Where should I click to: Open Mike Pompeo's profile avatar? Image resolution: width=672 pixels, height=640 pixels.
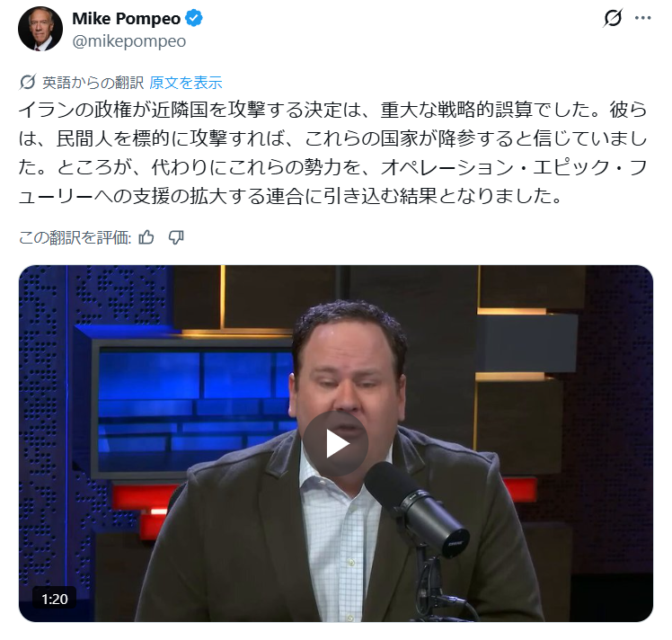pyautogui.click(x=40, y=29)
